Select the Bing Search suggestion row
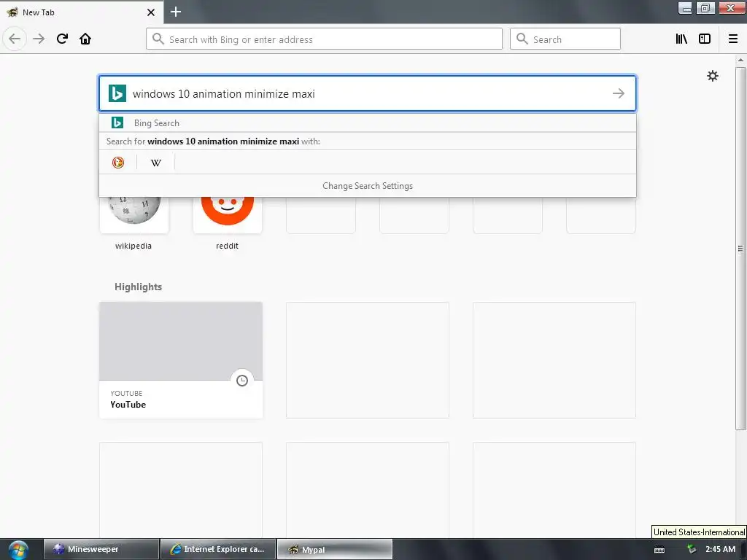 (368, 122)
